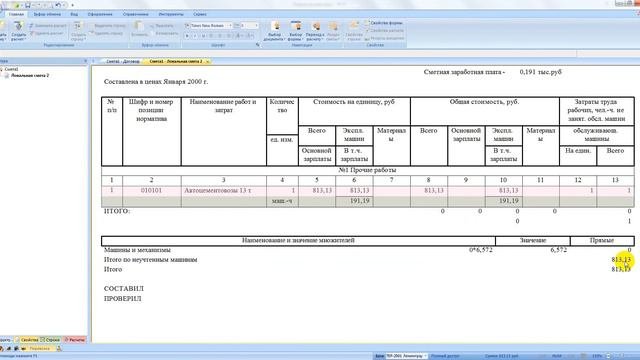The width and height of the screenshot is (640, 360).
Task: Click the '0,191 тыс.руб' wage value
Action: 540,72
